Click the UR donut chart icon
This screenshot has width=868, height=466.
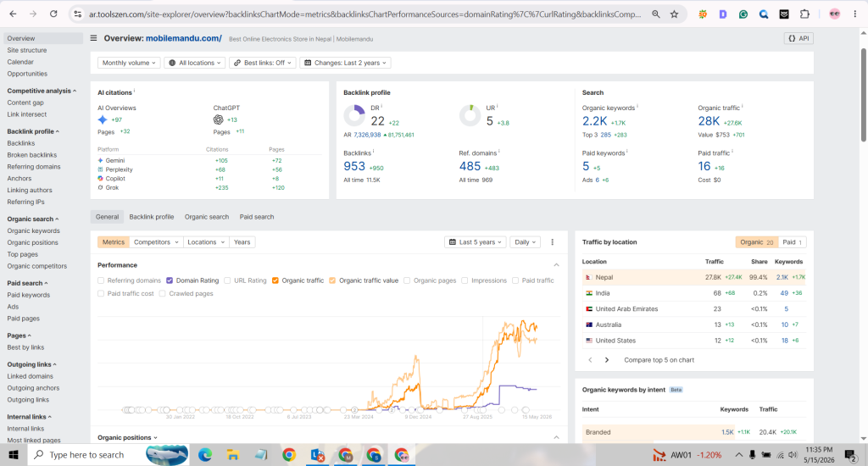coord(470,116)
